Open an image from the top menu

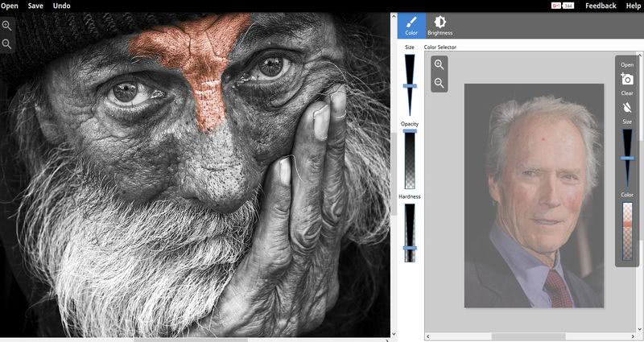pyautogui.click(x=9, y=6)
